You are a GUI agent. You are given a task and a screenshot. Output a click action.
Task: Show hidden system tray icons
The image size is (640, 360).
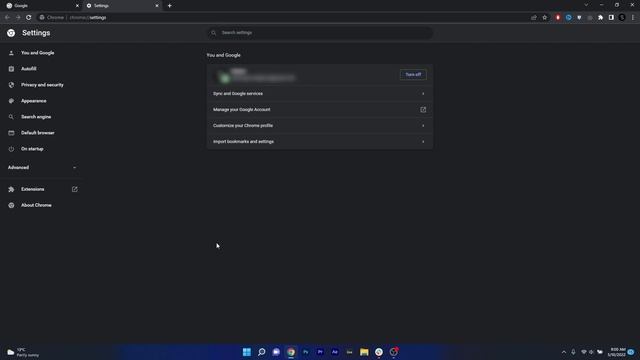click(x=564, y=352)
